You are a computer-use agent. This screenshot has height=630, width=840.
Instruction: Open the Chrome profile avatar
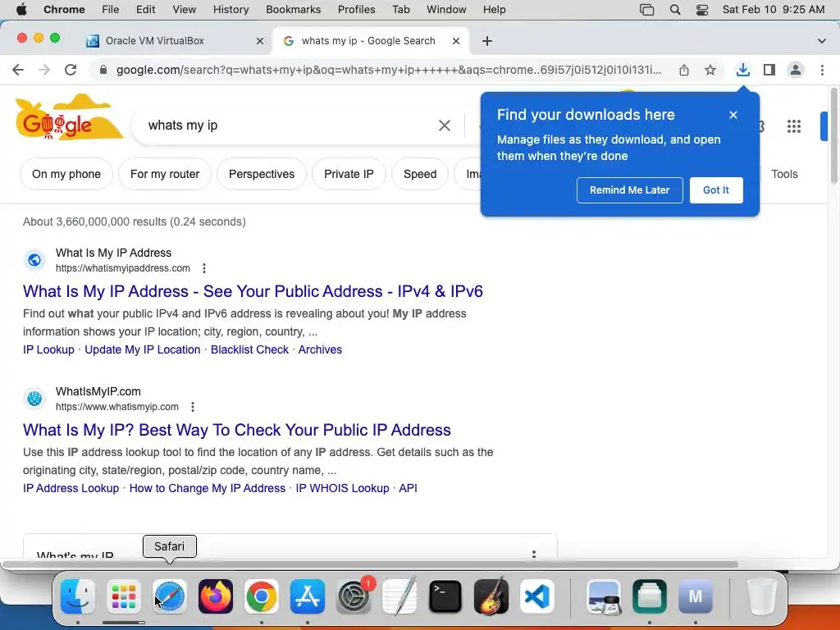coord(796,70)
